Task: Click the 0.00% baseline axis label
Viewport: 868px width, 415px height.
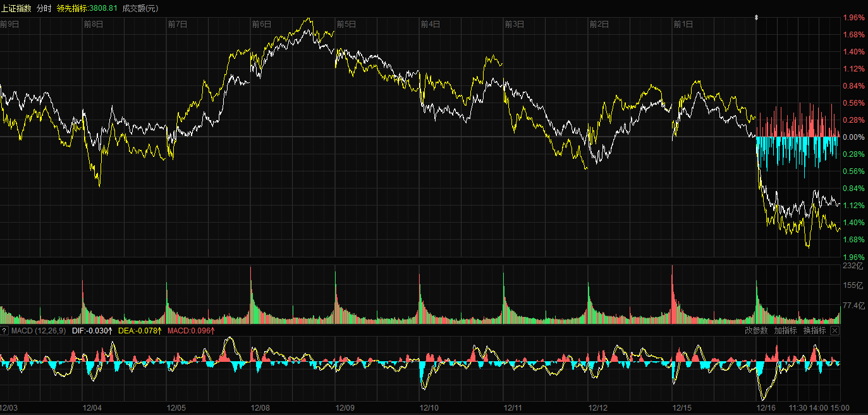Action: click(x=853, y=137)
